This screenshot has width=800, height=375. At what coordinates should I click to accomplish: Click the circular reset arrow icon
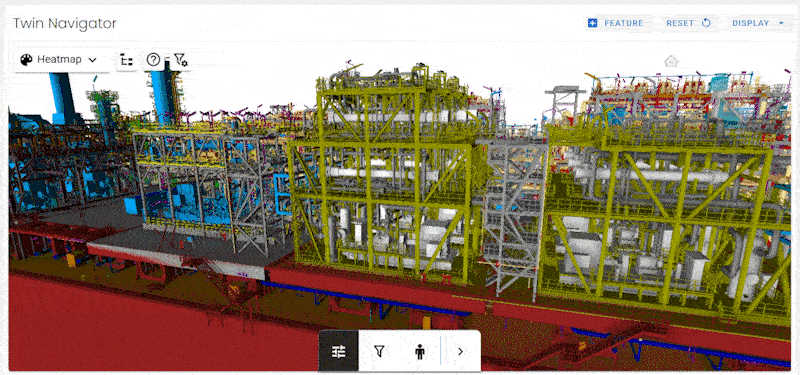click(x=706, y=23)
